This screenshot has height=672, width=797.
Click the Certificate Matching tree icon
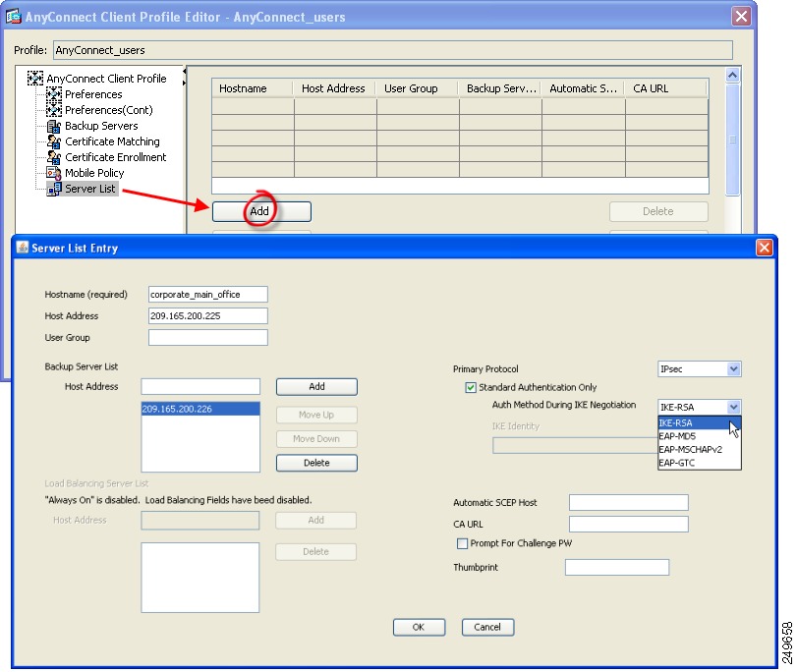[x=53, y=141]
